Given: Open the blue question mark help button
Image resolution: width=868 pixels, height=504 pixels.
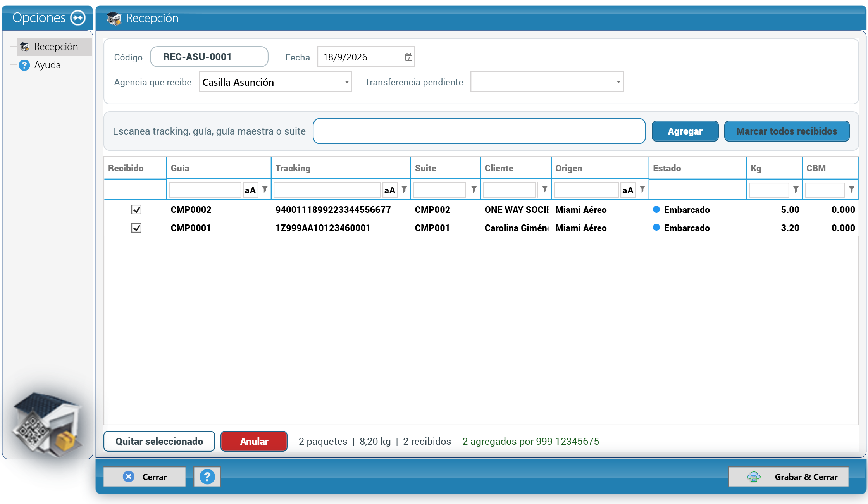Looking at the screenshot, I should (207, 477).
